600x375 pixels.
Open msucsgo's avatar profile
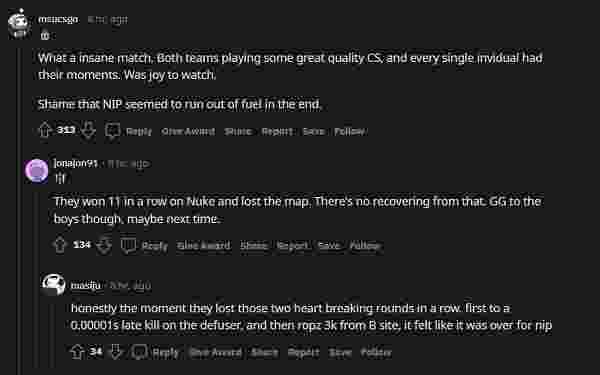[20, 24]
